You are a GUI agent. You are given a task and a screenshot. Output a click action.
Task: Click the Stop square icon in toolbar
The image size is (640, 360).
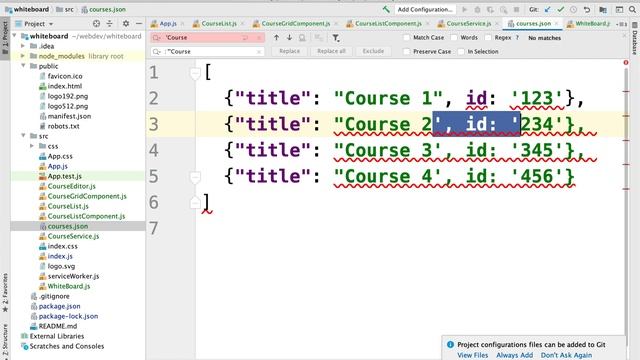(516, 9)
